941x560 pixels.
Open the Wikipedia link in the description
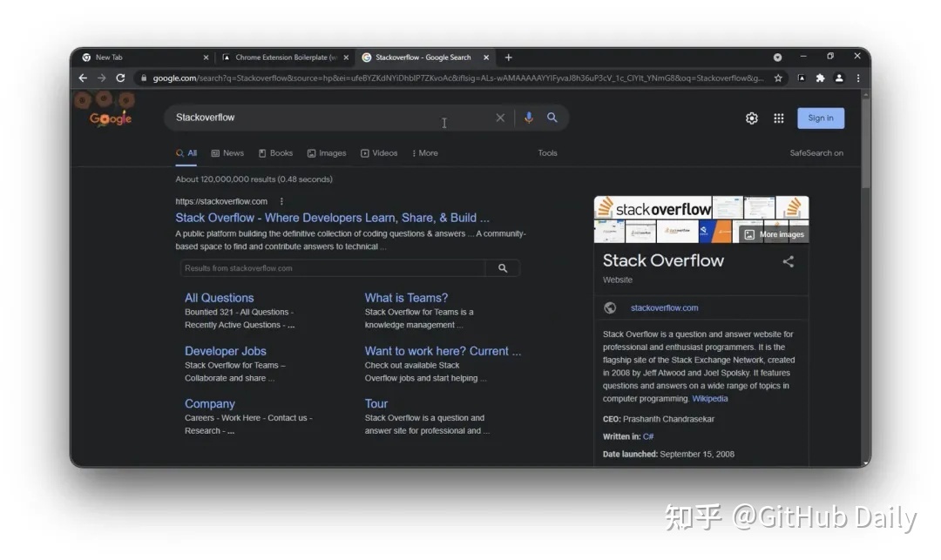tap(710, 399)
